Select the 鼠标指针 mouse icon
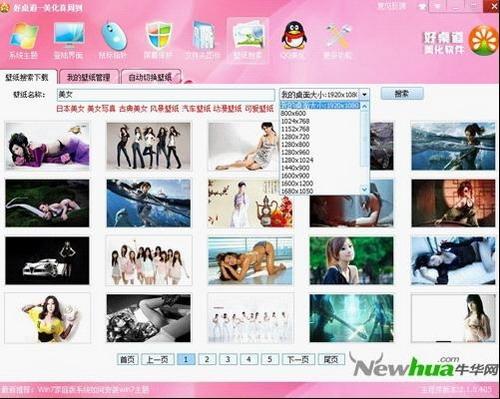Viewport: 500px width, 399px height. 114,35
